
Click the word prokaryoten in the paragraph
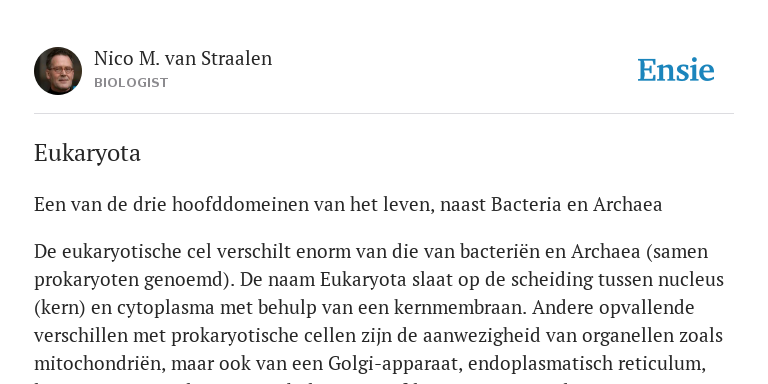87,280
